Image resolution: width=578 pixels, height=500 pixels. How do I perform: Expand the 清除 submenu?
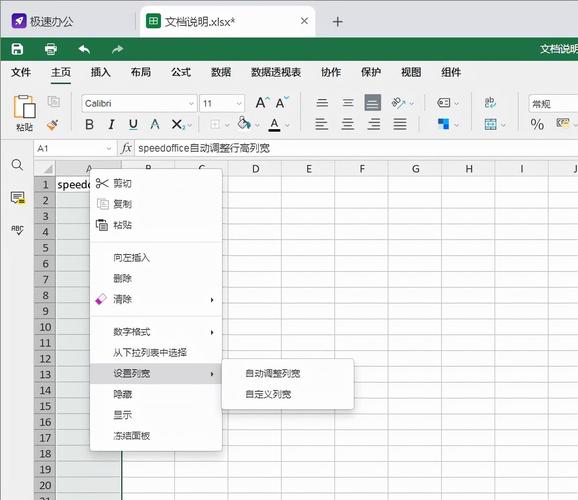[156, 299]
